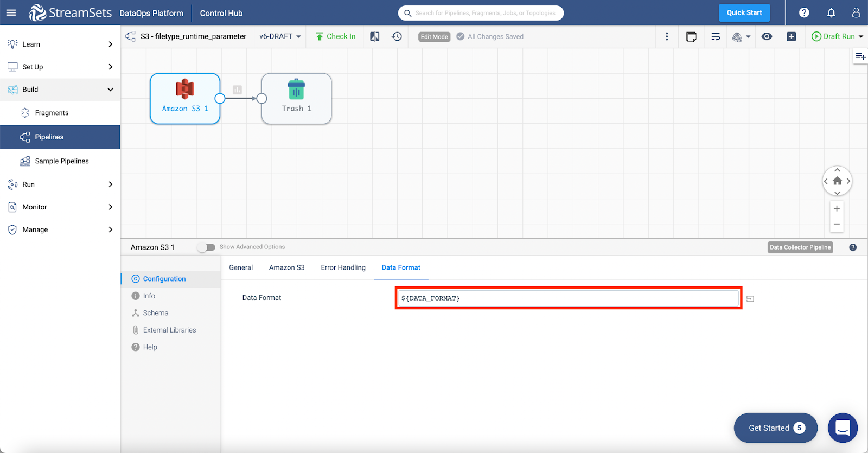
Task: Pan the canvas right with the arrow
Action: 848,181
